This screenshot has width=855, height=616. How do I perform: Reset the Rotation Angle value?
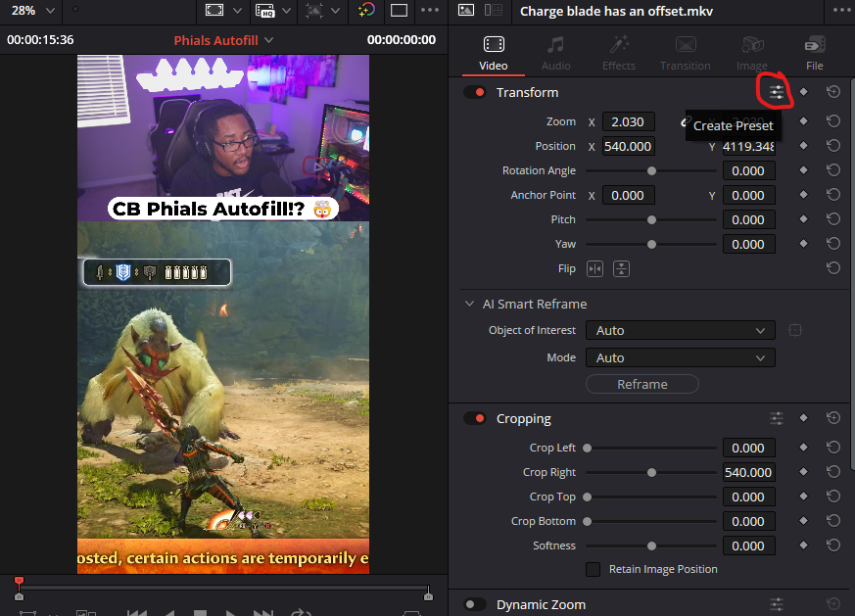[x=833, y=170]
